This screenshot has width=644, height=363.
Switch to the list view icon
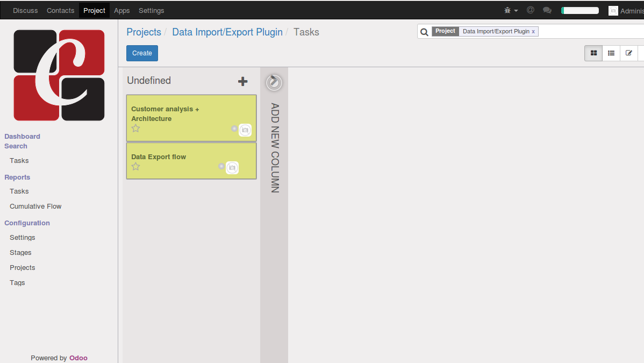point(611,53)
